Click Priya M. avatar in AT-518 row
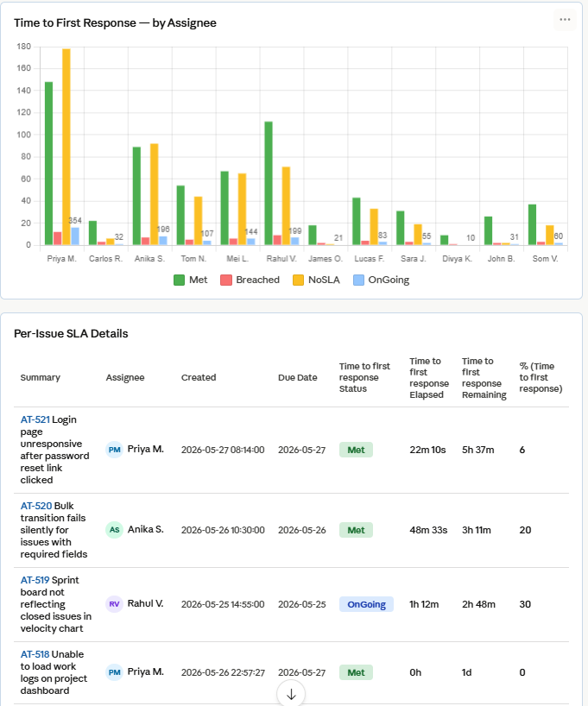 pyautogui.click(x=115, y=672)
